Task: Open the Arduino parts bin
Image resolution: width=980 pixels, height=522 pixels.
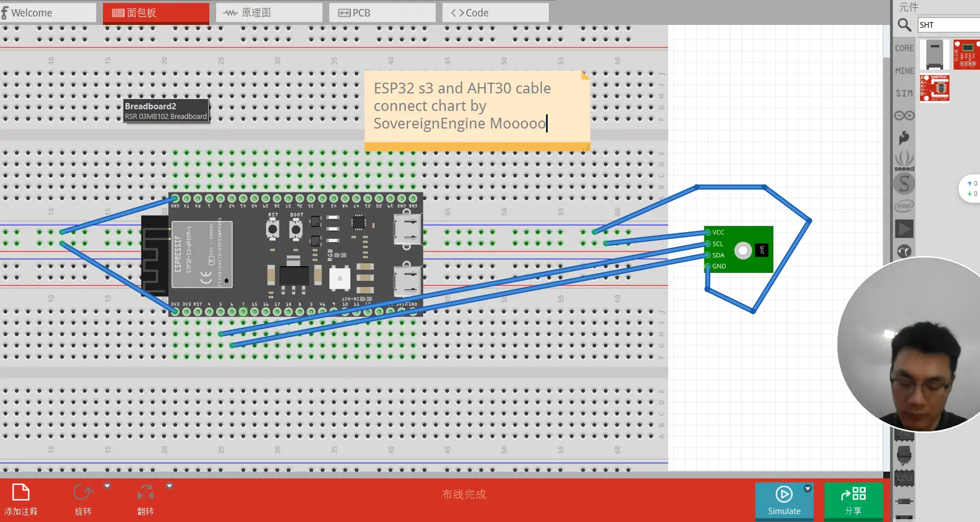Action: pyautogui.click(x=904, y=115)
